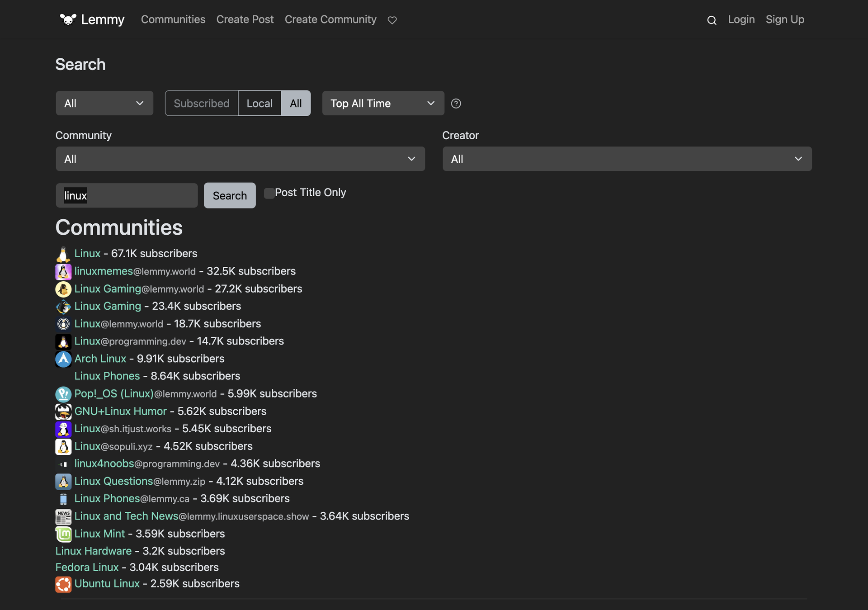868x610 pixels.
Task: Click avatar of Linux Gaming@lemmy.world
Action: coord(63,289)
